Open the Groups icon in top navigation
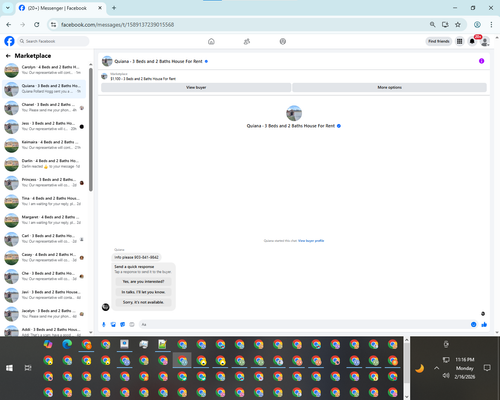 click(x=283, y=41)
